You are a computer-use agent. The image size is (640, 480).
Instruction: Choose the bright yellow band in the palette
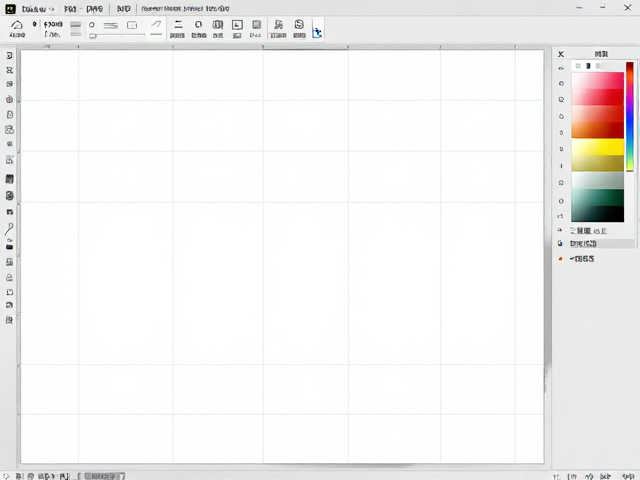point(598,147)
